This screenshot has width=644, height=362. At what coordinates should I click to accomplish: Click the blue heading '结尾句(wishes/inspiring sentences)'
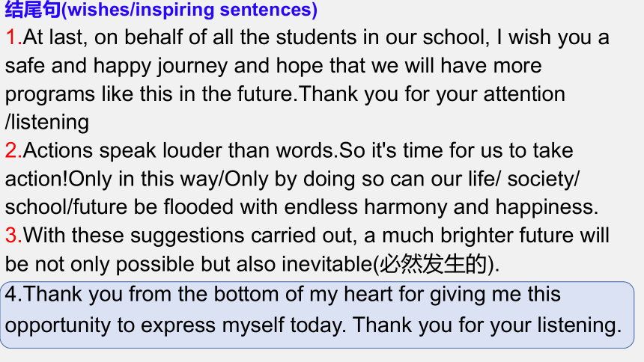coord(161,9)
